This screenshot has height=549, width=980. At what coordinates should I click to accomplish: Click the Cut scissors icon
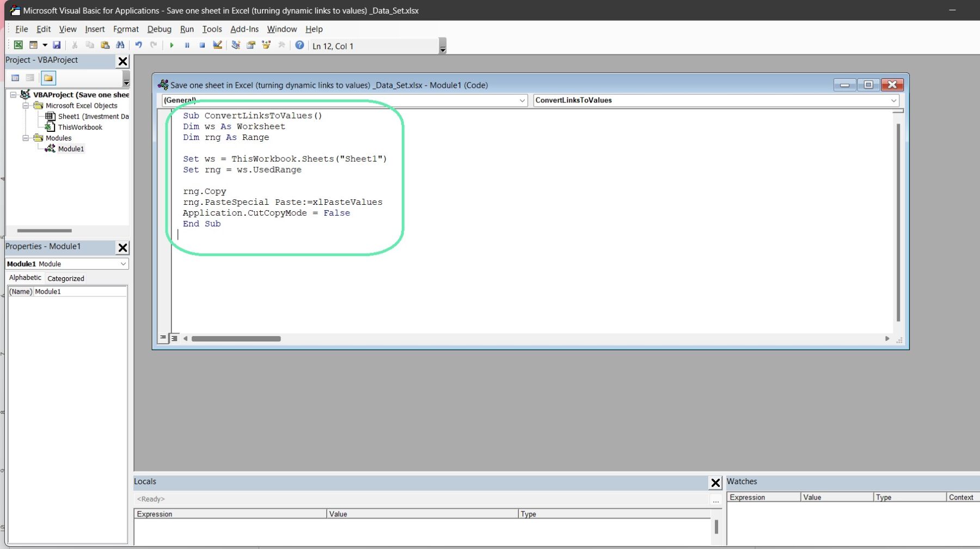click(x=75, y=45)
